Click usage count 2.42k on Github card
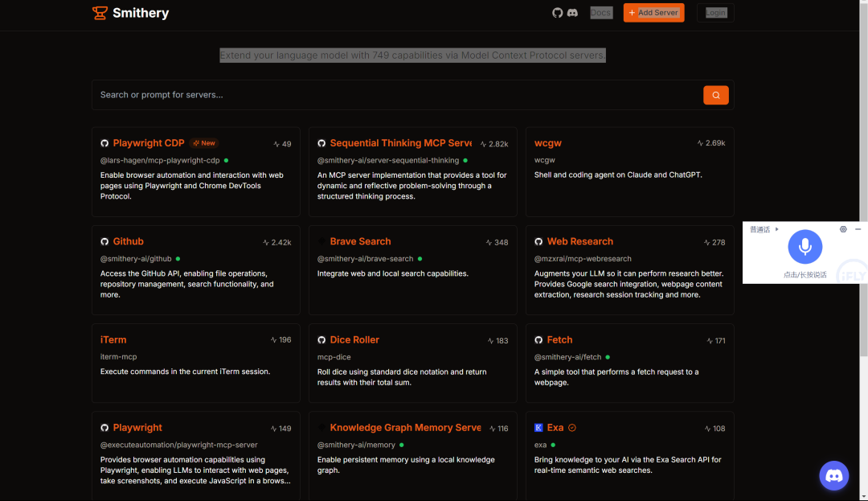 click(x=277, y=243)
